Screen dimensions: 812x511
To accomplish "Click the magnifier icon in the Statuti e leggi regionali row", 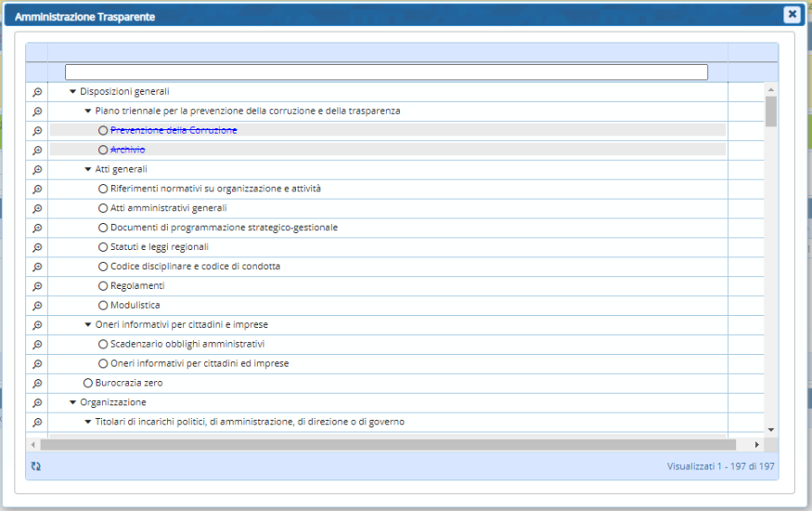I will pyautogui.click(x=37, y=247).
